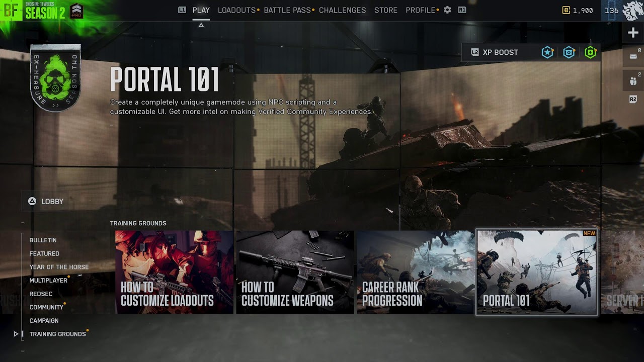The width and height of the screenshot is (644, 362).
Task: Open the settings gear icon
Action: pyautogui.click(x=447, y=10)
